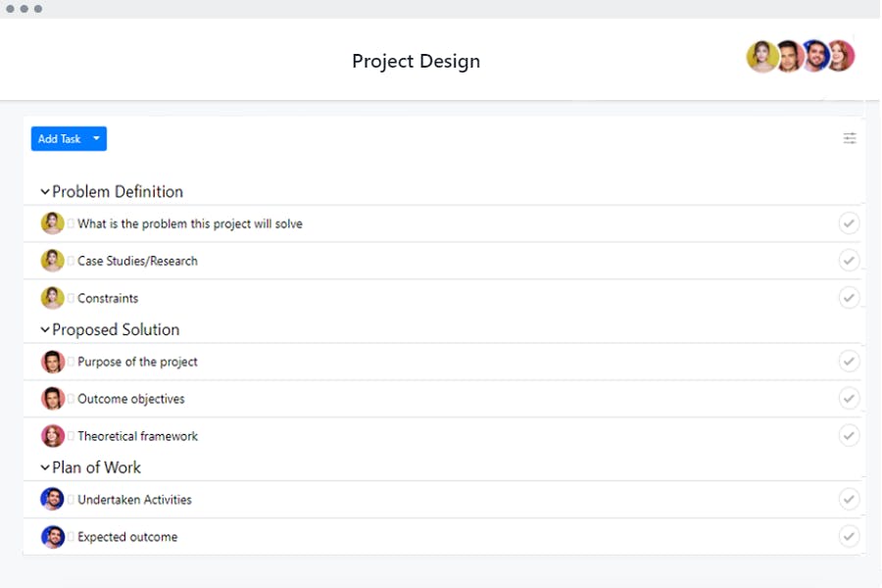Collapse the Plan of Work section
This screenshot has height=588, width=882.
tap(45, 467)
